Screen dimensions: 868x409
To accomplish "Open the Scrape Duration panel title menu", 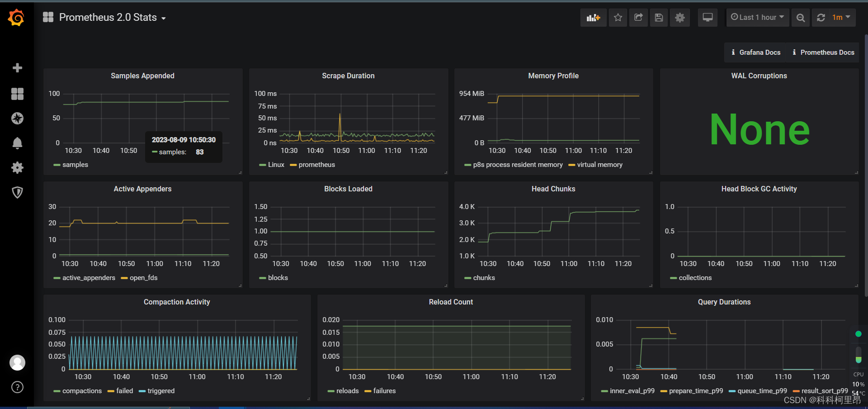I will [x=348, y=76].
